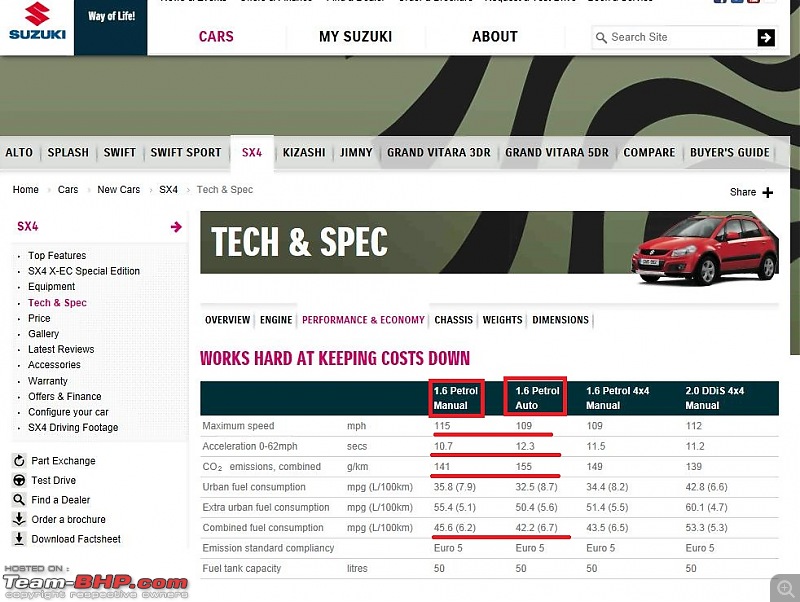The width and height of the screenshot is (800, 602).
Task: Go to New Cars breadcrumb
Action: [118, 190]
